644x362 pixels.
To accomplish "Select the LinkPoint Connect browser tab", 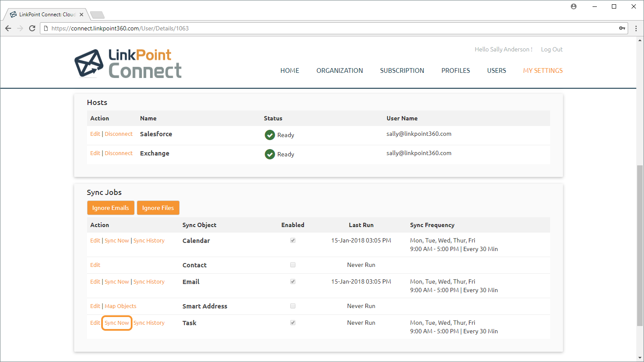I will pos(46,15).
